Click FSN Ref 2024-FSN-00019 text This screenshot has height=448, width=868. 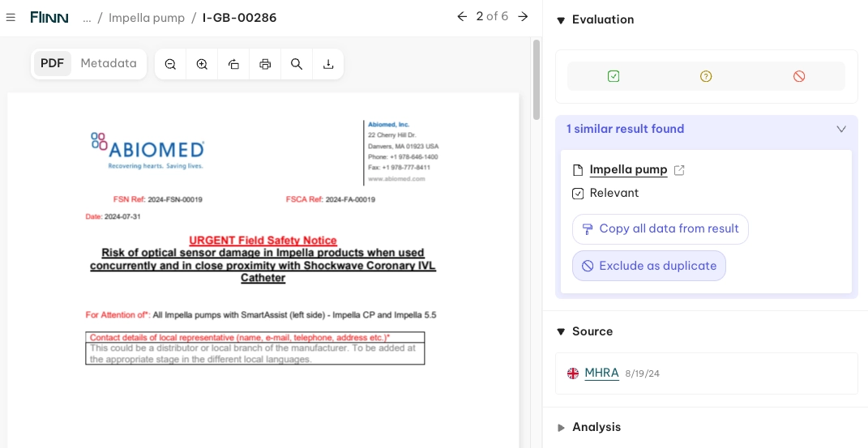coord(158,199)
